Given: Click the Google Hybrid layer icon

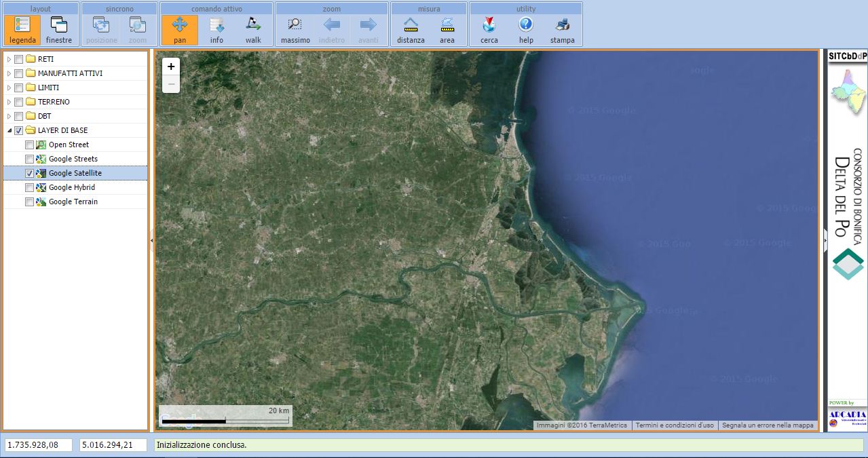Looking at the screenshot, I should click(41, 187).
